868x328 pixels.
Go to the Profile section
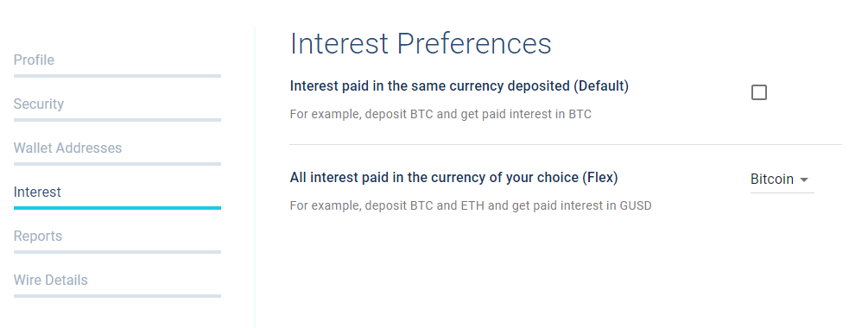[34, 60]
